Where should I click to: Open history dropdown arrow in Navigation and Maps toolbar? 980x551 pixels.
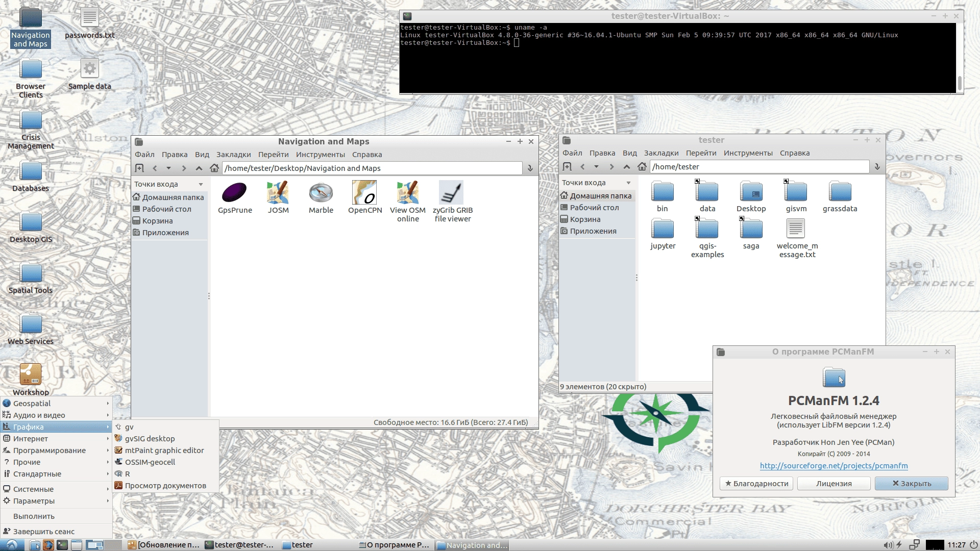(168, 168)
